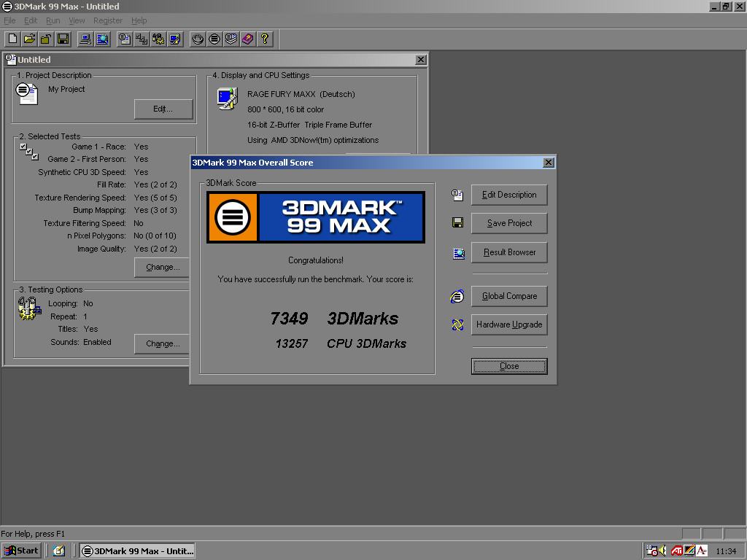Click the purple help book toolbar icon

[x=248, y=39]
